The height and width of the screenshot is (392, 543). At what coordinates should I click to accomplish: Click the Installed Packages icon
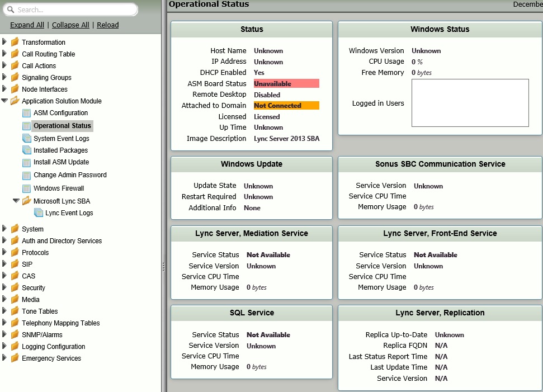point(26,150)
